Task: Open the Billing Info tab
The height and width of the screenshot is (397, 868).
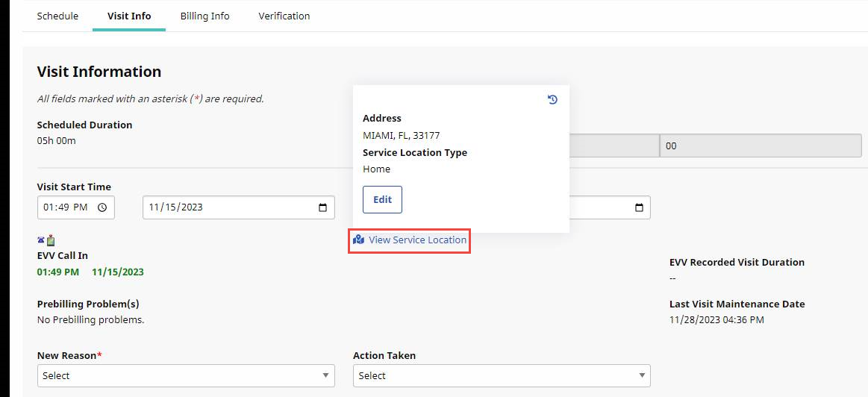Action: (204, 16)
